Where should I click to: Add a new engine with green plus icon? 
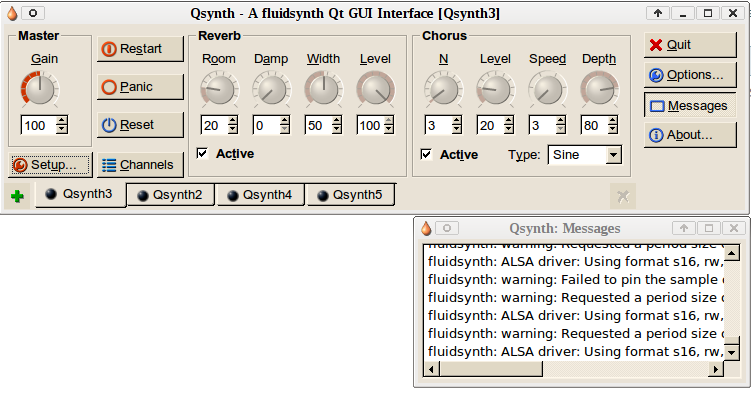tap(17, 196)
